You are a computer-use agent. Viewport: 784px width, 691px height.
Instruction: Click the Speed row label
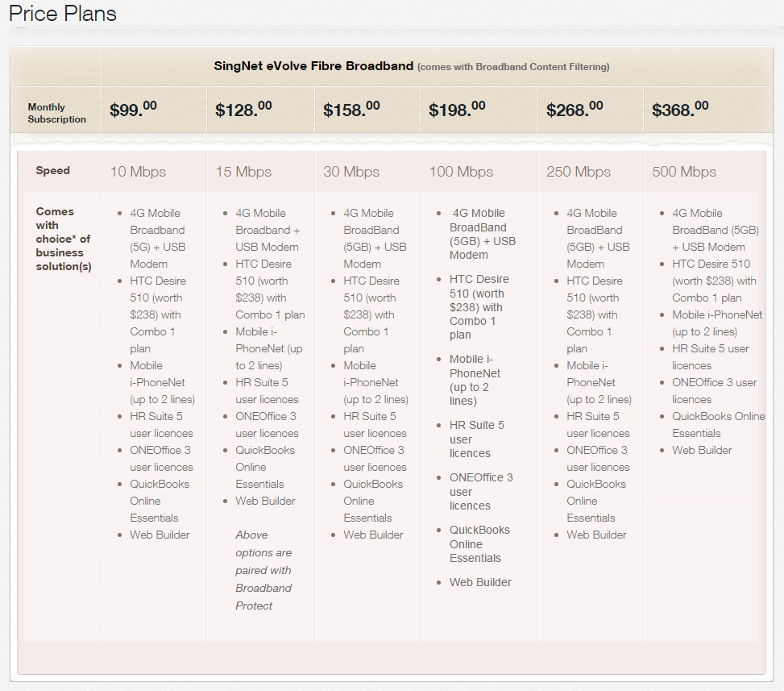click(x=52, y=171)
